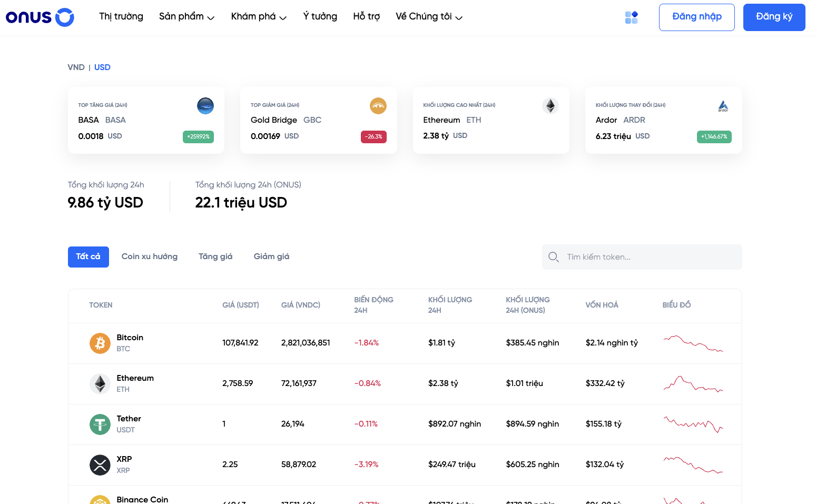
Task: Sort by GIÁ (VNDC) column header
Action: point(301,305)
